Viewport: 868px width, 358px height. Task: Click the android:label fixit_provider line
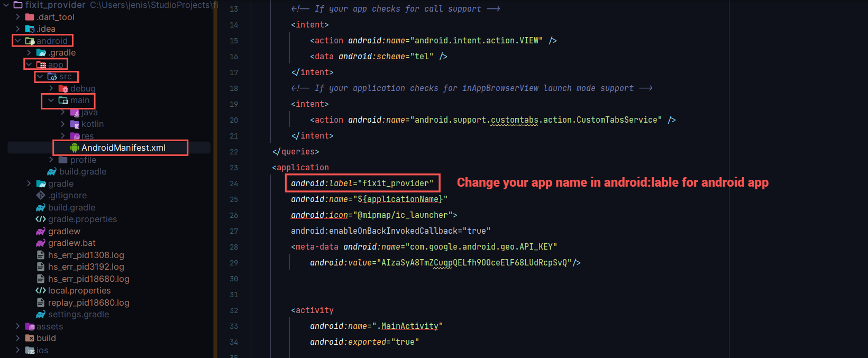click(x=362, y=183)
